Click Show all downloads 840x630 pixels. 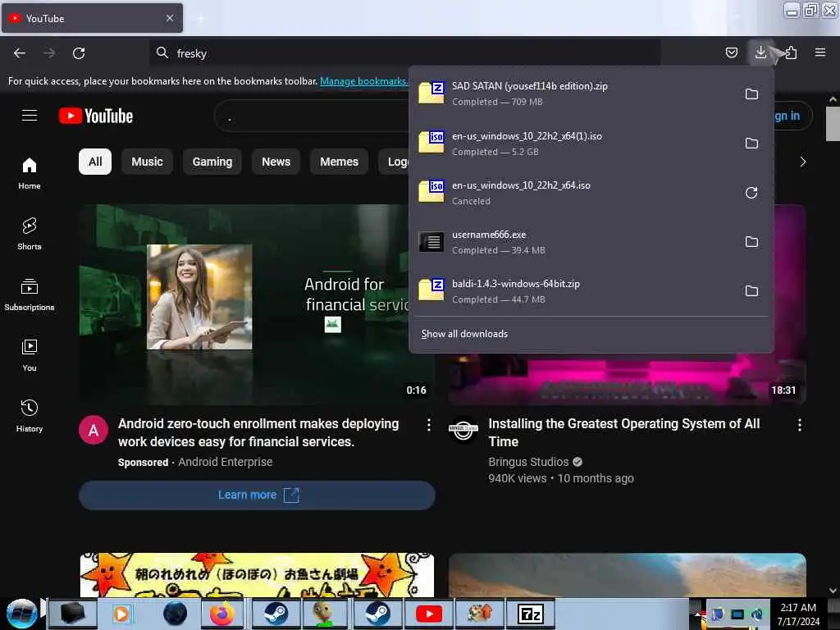click(464, 334)
